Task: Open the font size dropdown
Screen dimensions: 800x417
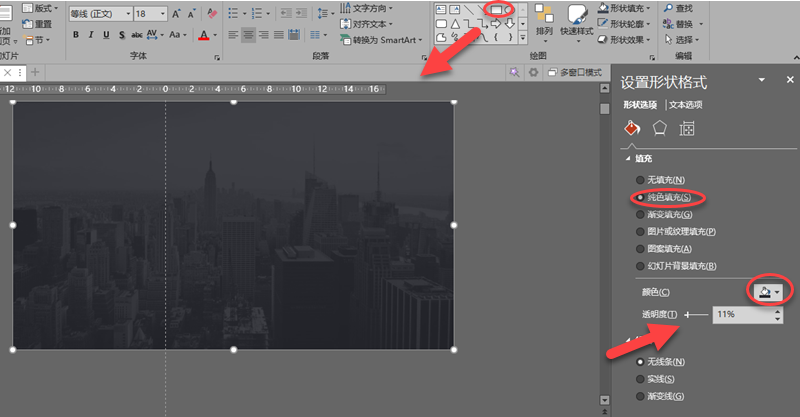Action: [163, 14]
